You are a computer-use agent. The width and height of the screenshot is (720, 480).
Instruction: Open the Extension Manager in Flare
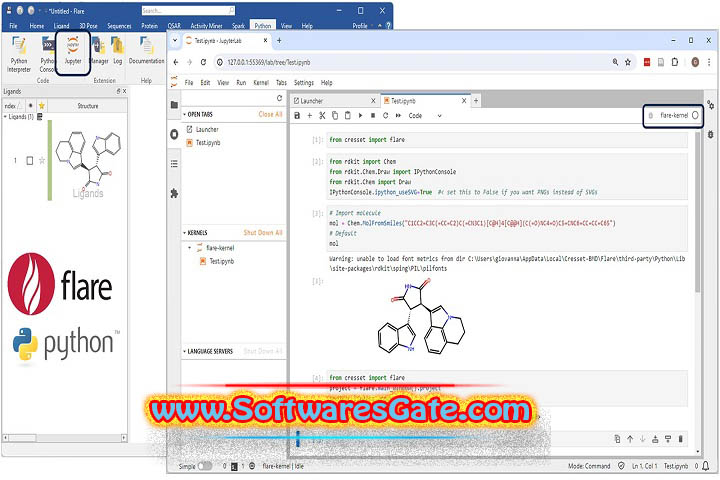98,51
